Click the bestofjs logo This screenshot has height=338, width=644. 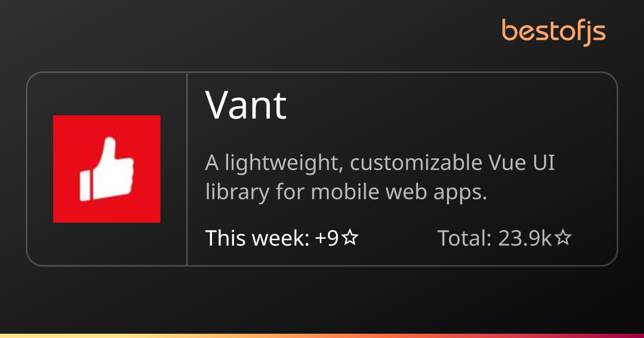click(554, 31)
